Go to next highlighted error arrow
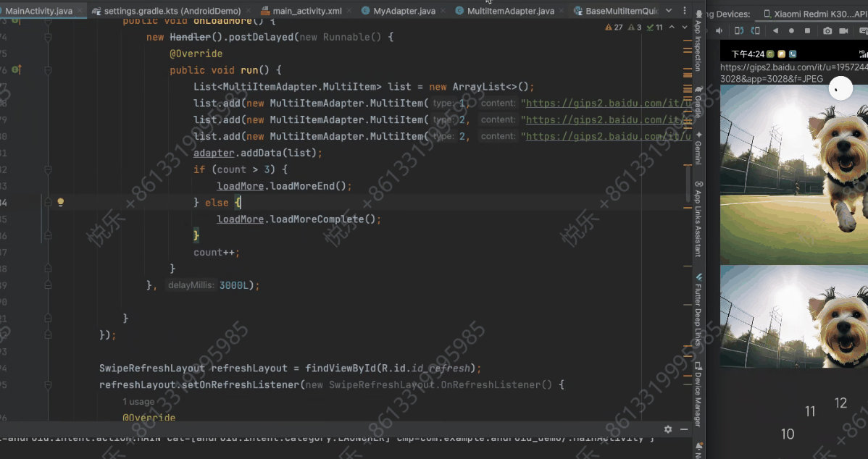Screen dimensions: 868x459 coord(684,27)
